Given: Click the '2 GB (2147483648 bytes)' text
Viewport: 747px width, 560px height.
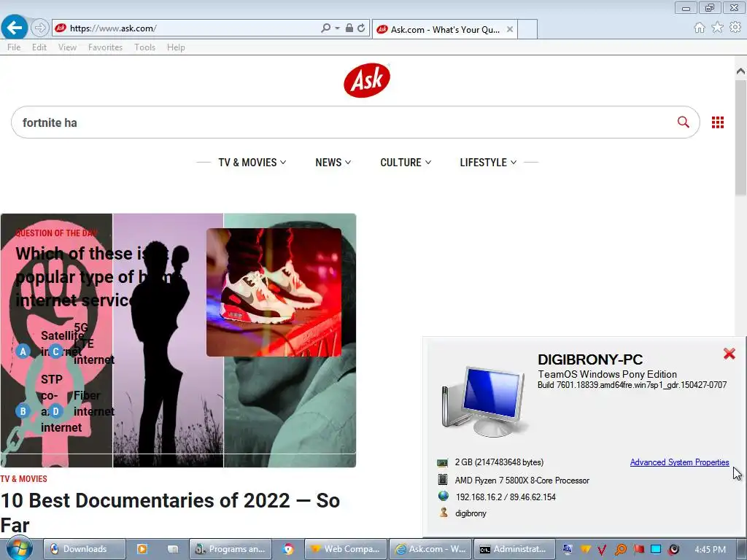Looking at the screenshot, I should point(499,462).
